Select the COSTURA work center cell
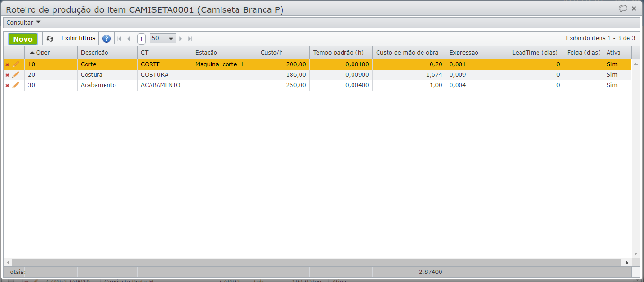The width and height of the screenshot is (644, 282). [165, 75]
